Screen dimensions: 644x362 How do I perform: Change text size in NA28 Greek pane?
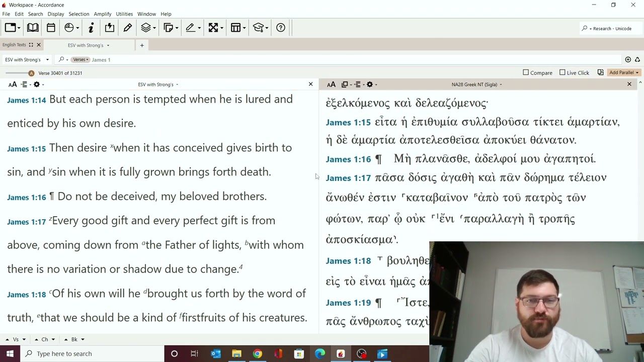pyautogui.click(x=331, y=84)
